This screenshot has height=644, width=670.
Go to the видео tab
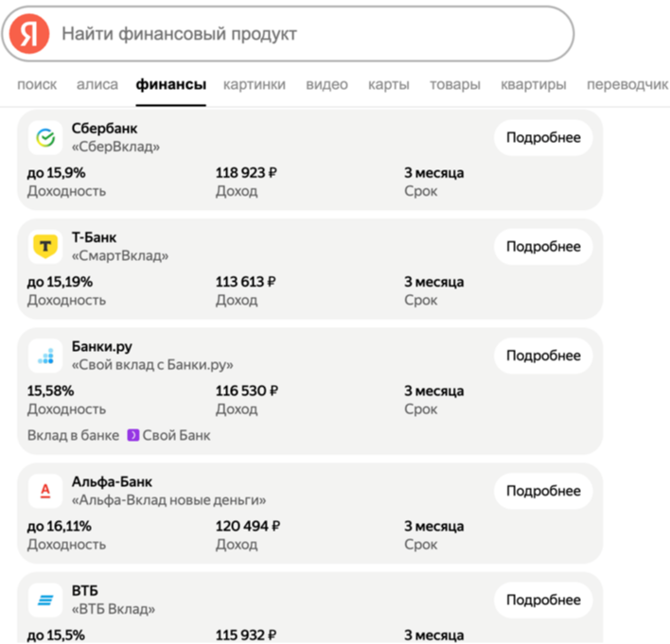point(326,84)
